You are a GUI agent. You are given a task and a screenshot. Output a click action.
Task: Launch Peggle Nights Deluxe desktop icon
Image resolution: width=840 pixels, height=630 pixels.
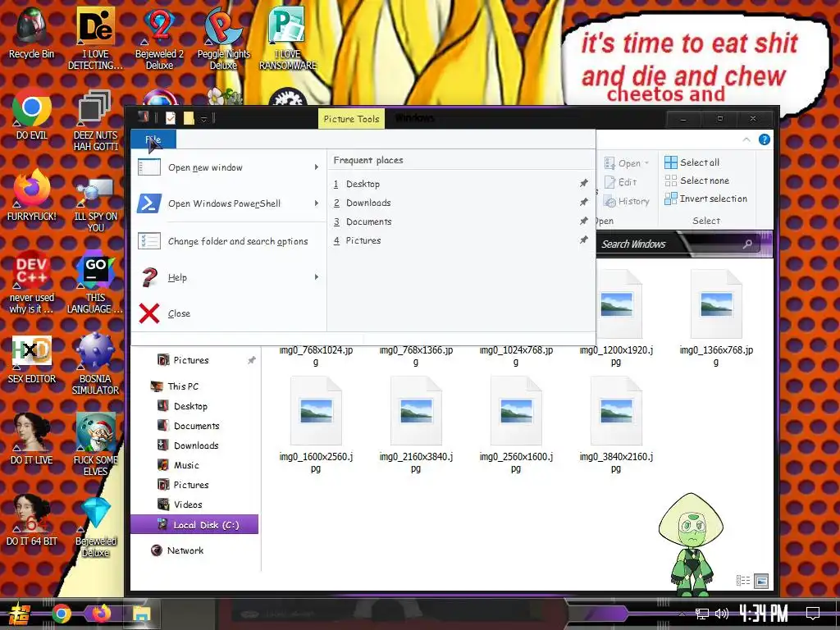click(x=223, y=38)
